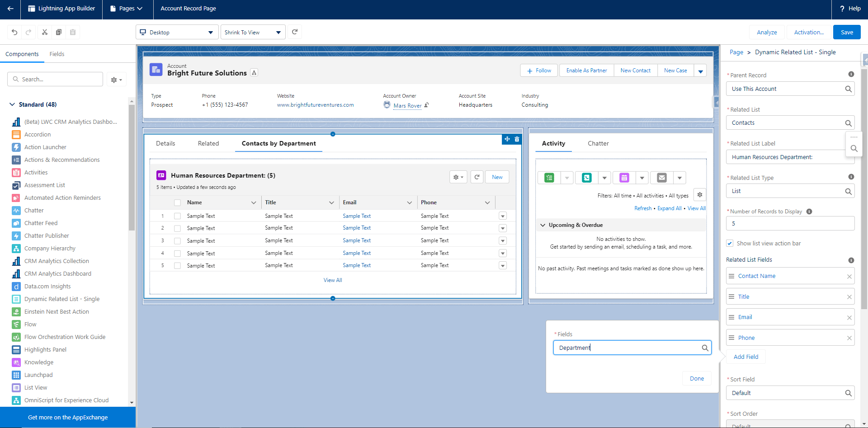Check row 3 checkbox
Screen dimensions: 868x428
(x=177, y=241)
